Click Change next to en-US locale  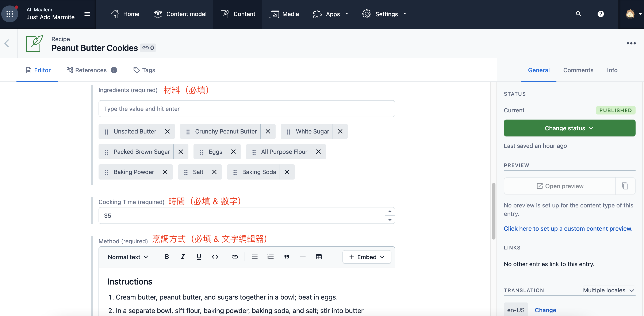coord(545,310)
